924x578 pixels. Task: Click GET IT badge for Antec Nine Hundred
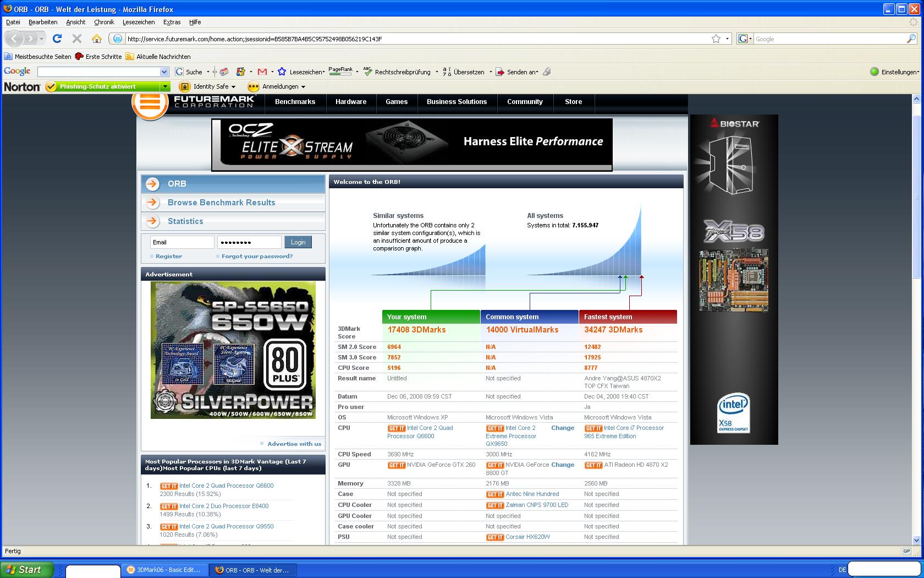point(495,494)
